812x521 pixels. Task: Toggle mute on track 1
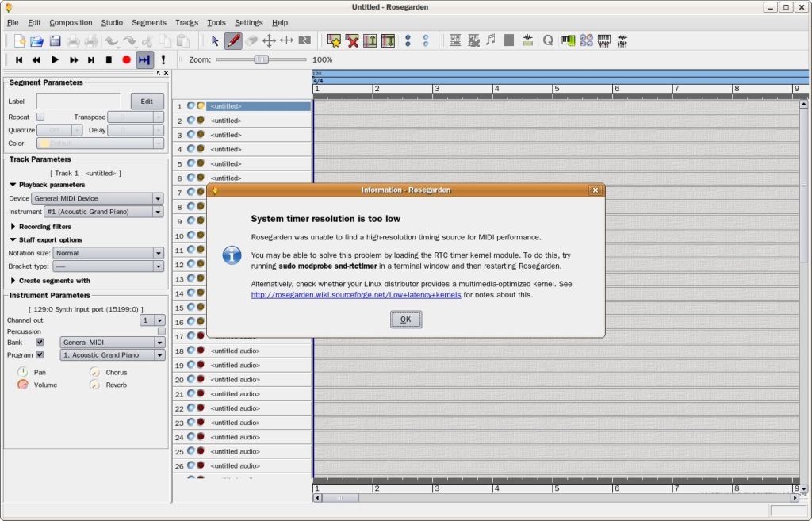pos(191,105)
